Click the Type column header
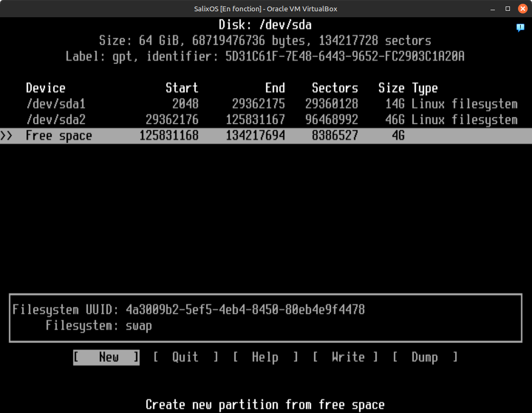Viewport: 532px width, 413px height. point(425,88)
